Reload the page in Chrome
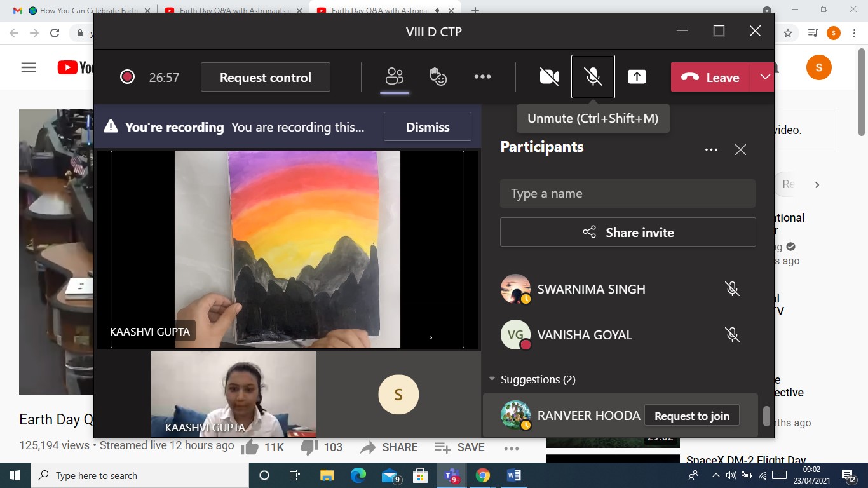The width and height of the screenshot is (868, 488). 55,33
